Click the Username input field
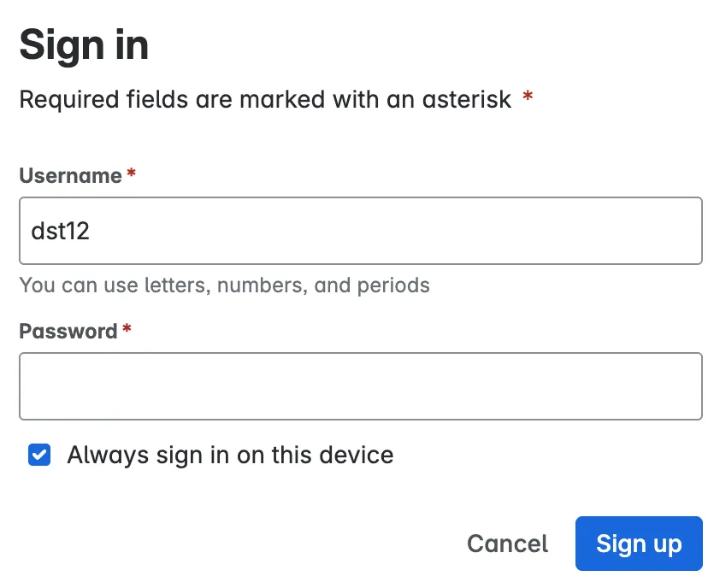 [x=359, y=231]
